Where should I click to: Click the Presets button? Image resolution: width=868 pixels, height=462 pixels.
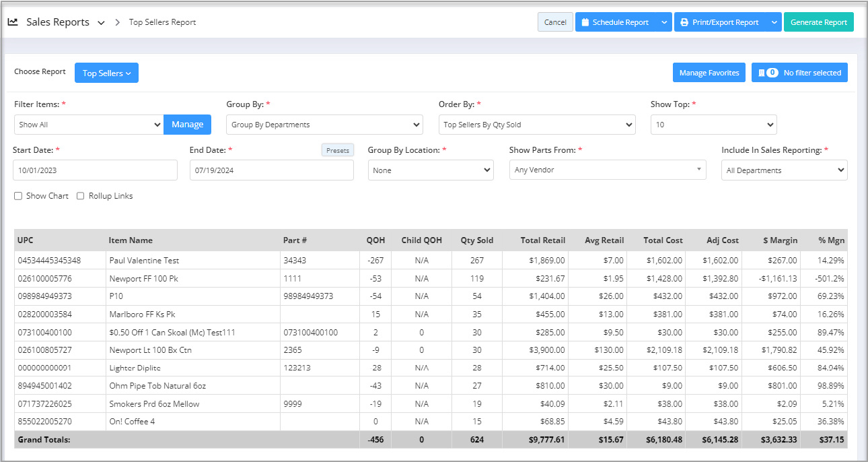[x=338, y=150]
